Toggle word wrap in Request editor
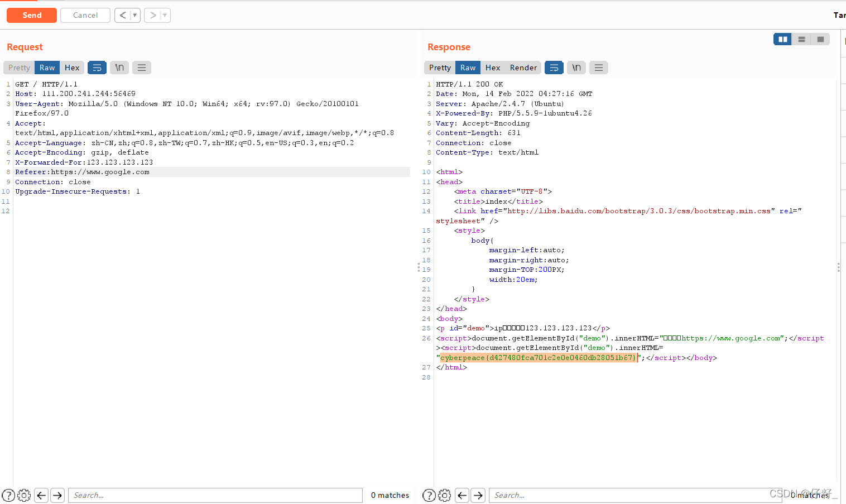 click(x=97, y=68)
